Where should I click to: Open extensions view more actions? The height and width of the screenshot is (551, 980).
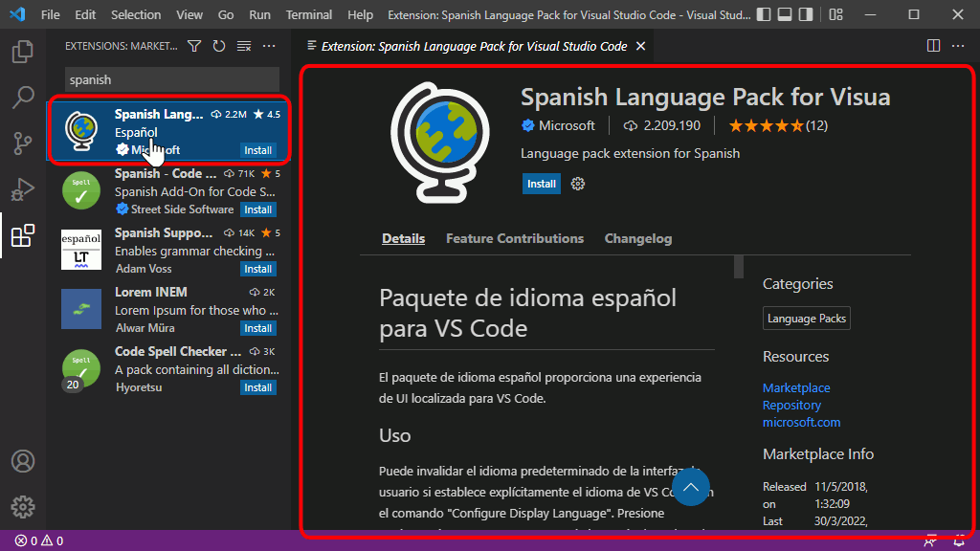pyautogui.click(x=269, y=46)
